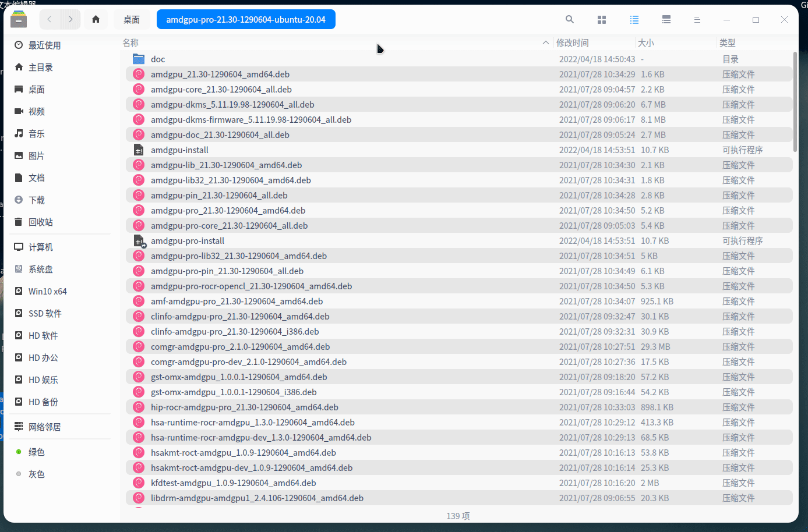Open the home directory icon in path bar

(96, 19)
